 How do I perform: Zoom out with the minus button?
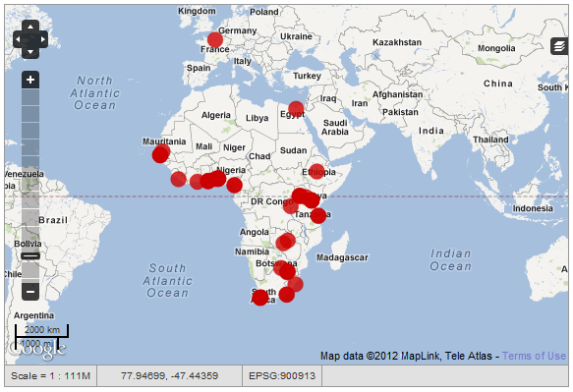(x=30, y=292)
